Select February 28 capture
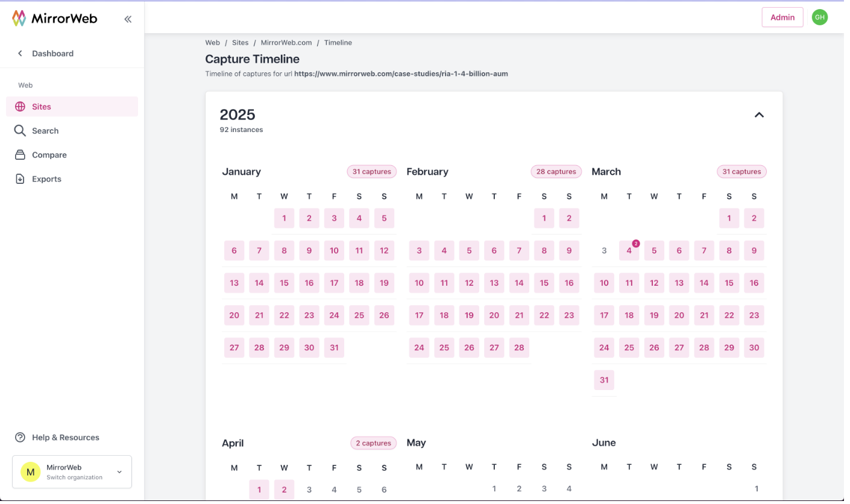 click(519, 348)
